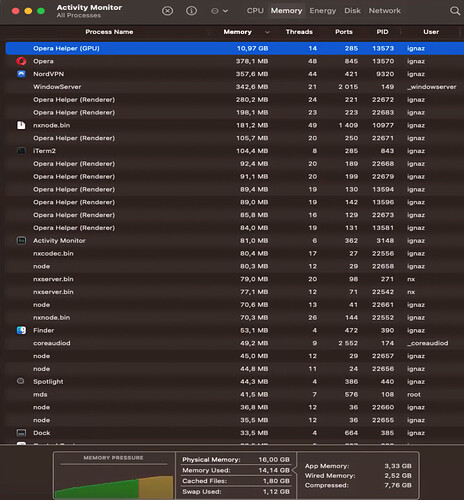Select the WindowServer process row
Image resolution: width=464 pixels, height=500 pixels.
click(x=235, y=87)
